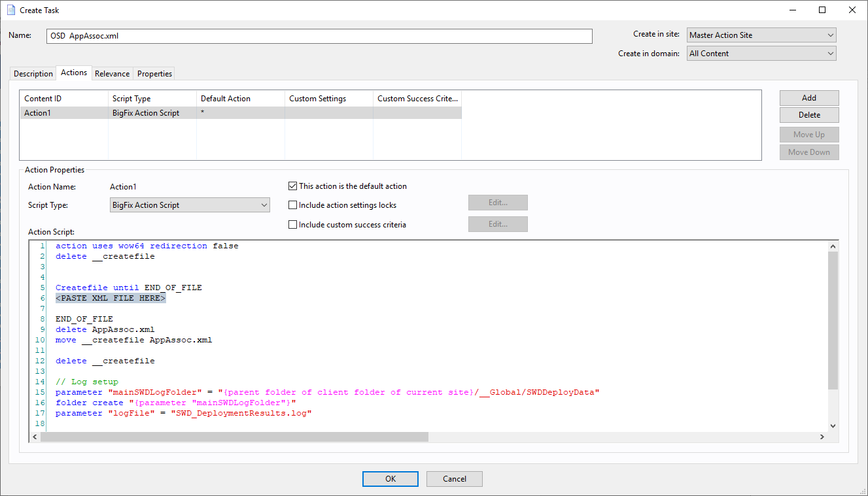This screenshot has width=868, height=496.
Task: Click the '// Log setup' comment line
Action: point(87,382)
